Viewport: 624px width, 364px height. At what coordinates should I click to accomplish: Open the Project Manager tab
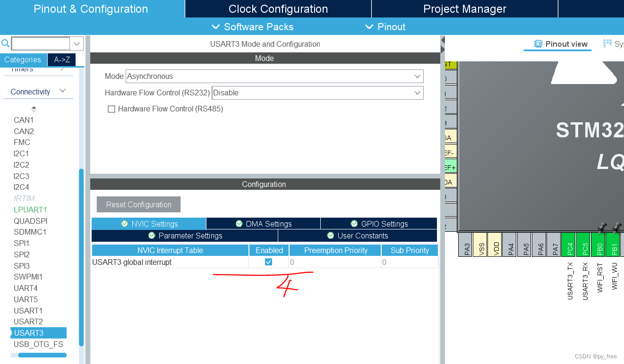click(x=465, y=9)
